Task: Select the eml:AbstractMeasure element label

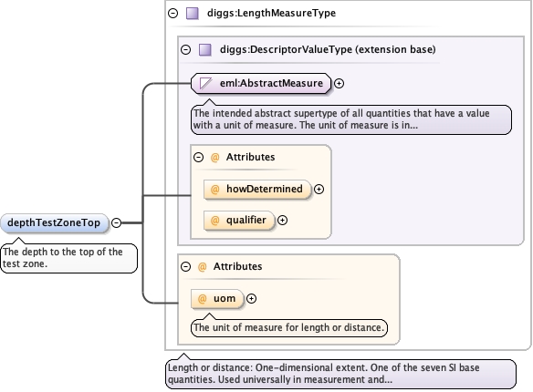Action: click(x=271, y=83)
